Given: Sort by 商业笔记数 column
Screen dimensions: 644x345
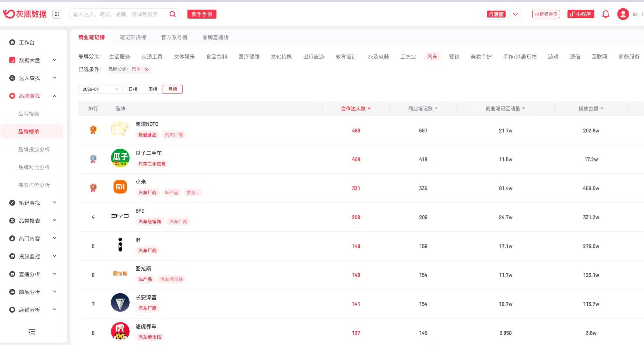Looking at the screenshot, I should click(x=423, y=108).
